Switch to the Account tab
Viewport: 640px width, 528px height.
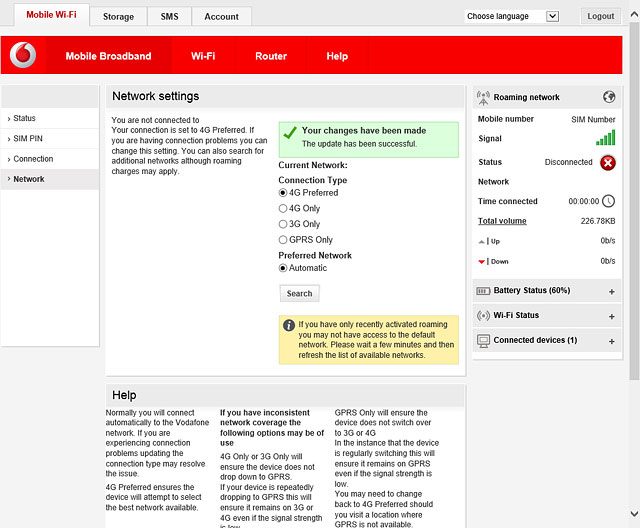point(222,17)
